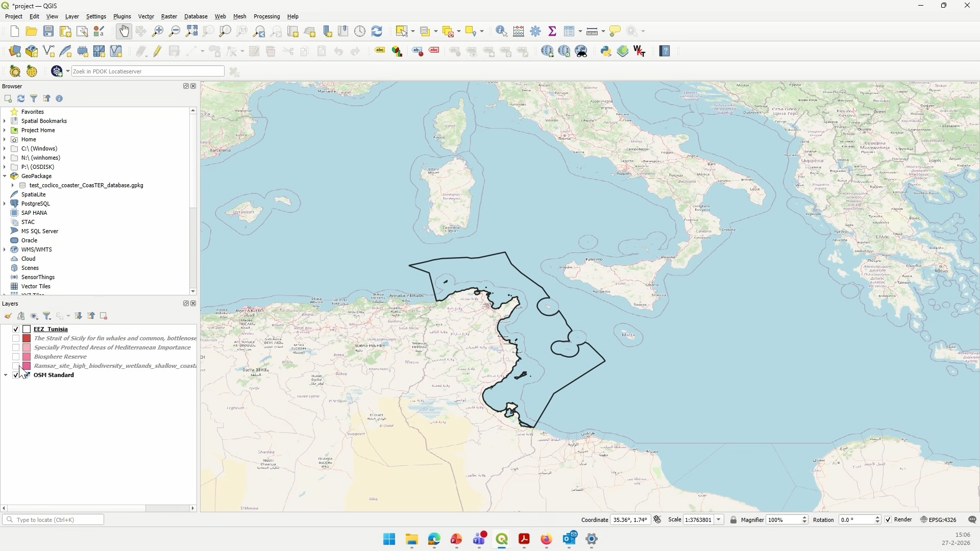The image size is (980, 551).
Task: Activate the Zoom In magnifier tool
Action: tap(158, 32)
